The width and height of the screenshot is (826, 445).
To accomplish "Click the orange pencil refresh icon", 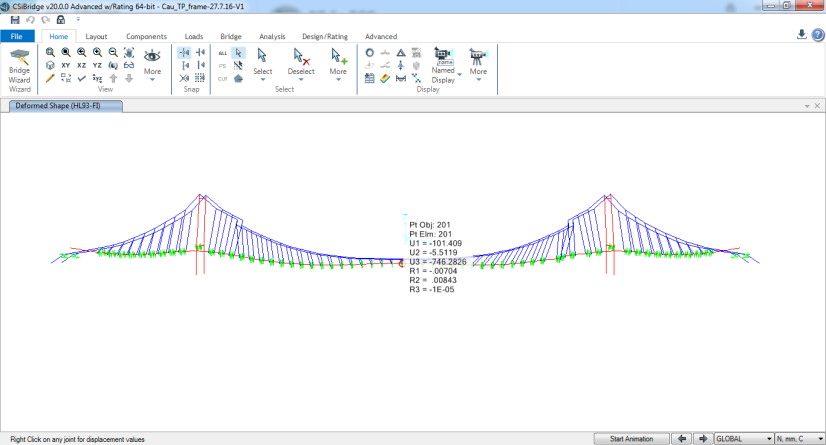I will point(50,78).
